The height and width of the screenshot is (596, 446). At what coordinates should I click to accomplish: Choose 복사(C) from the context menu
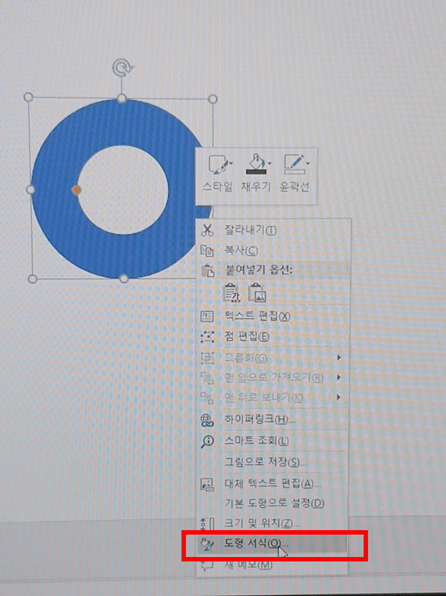click(x=272, y=250)
